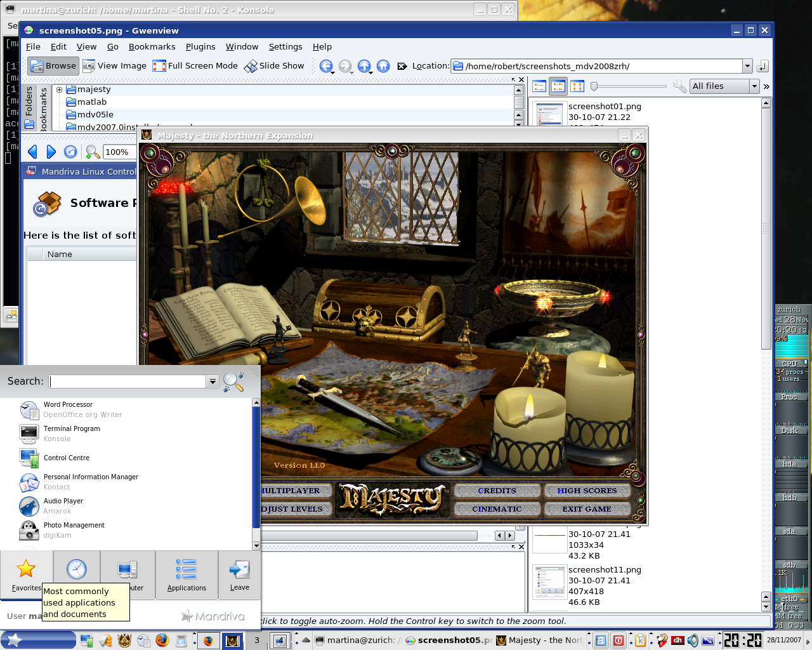Switch Gwenview to View Image mode
This screenshot has width=812, height=650.
point(114,65)
